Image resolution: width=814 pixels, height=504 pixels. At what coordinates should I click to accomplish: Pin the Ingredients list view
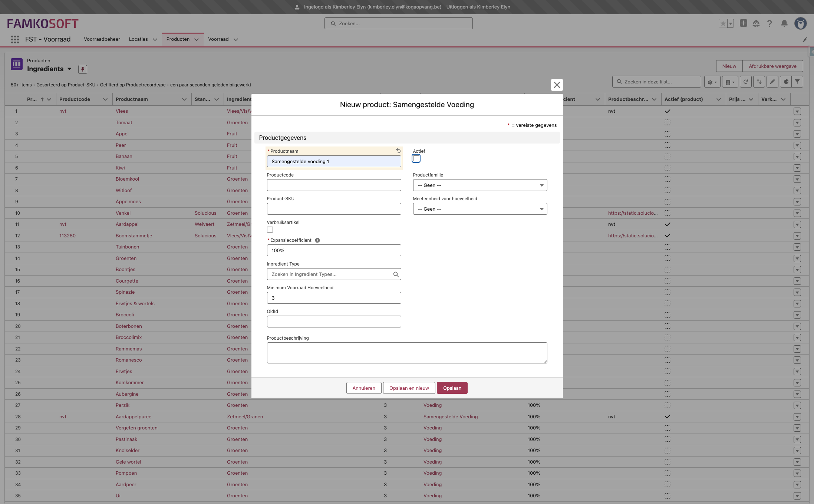(x=83, y=69)
